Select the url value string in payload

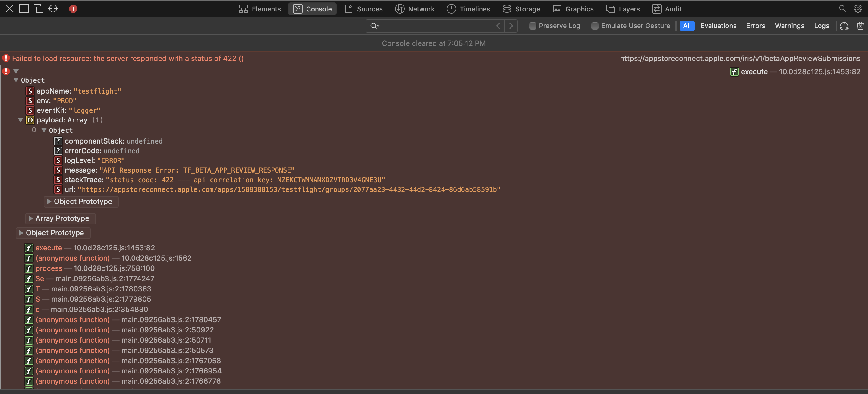coord(289,189)
